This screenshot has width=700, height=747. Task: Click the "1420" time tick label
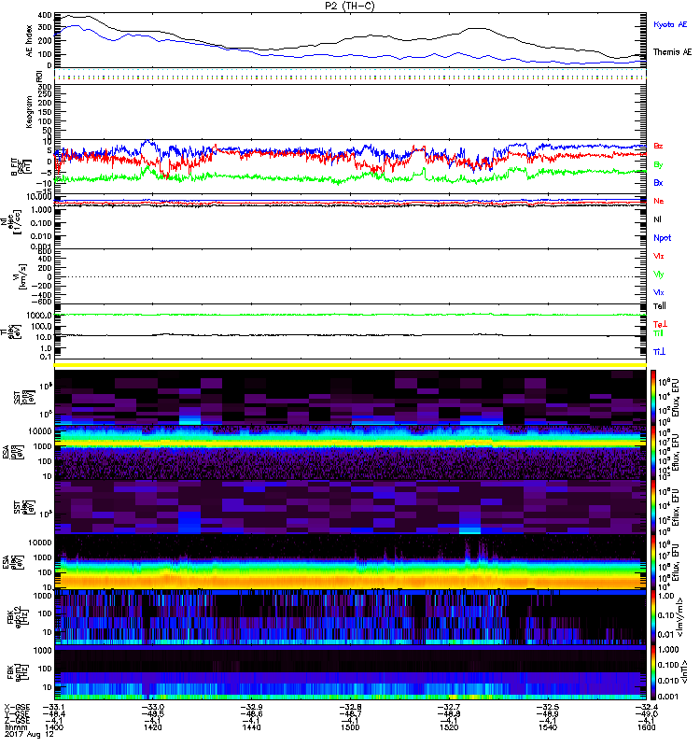[x=152, y=727]
